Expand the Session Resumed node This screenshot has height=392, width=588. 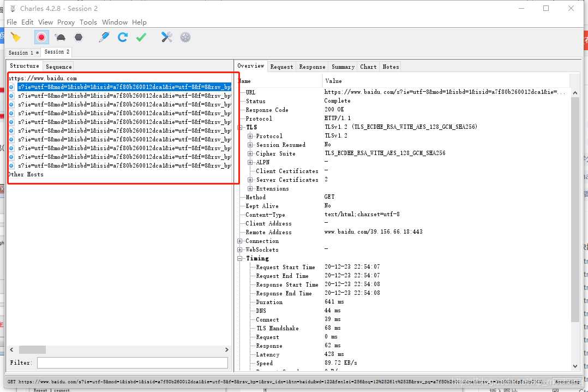click(250, 145)
